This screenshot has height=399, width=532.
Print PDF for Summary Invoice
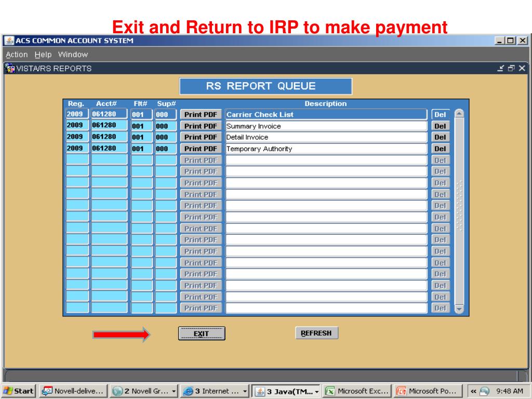click(x=201, y=126)
